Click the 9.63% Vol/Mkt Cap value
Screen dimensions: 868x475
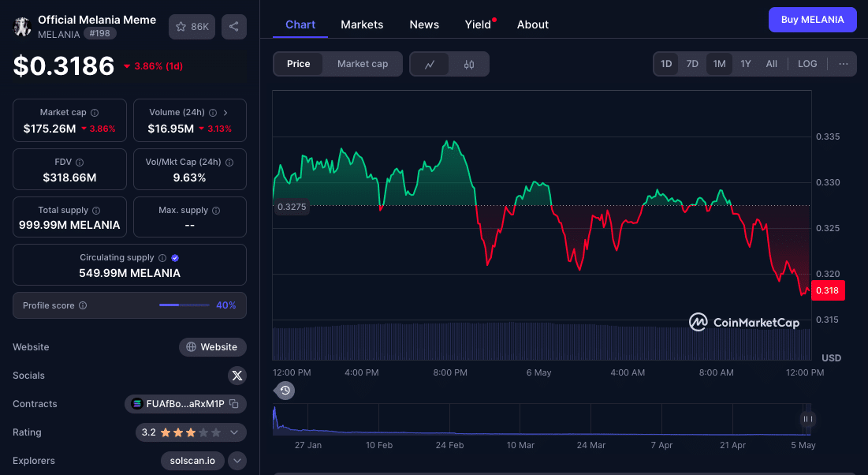[189, 178]
